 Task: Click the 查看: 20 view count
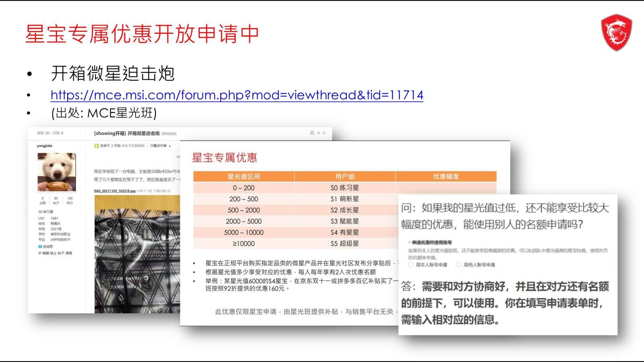[43, 133]
